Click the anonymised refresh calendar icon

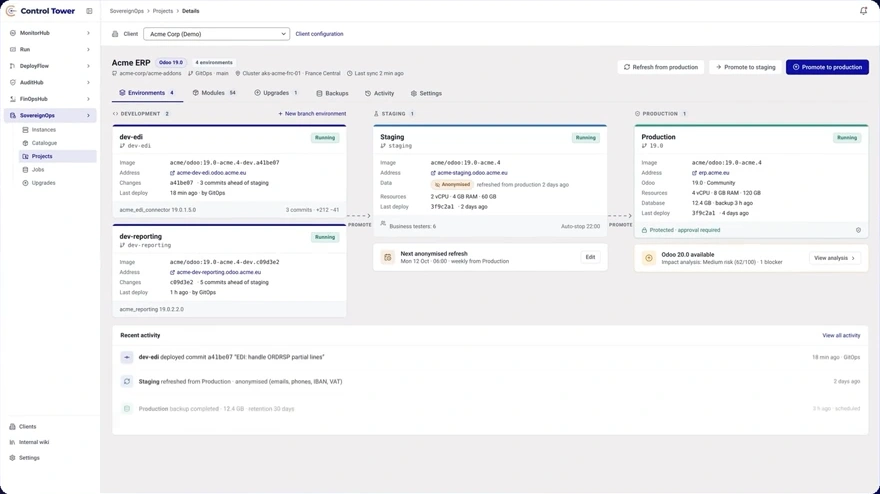(x=387, y=257)
